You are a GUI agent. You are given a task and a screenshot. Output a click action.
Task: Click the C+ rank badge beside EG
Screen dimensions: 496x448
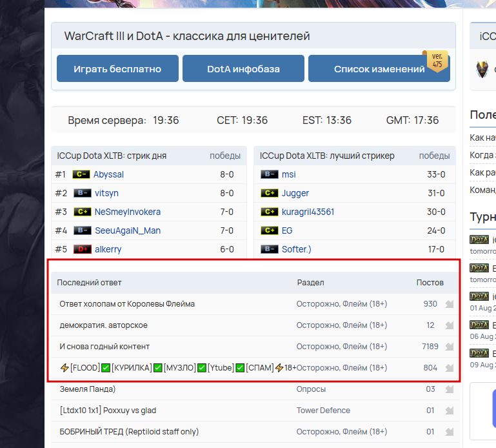[270, 230]
